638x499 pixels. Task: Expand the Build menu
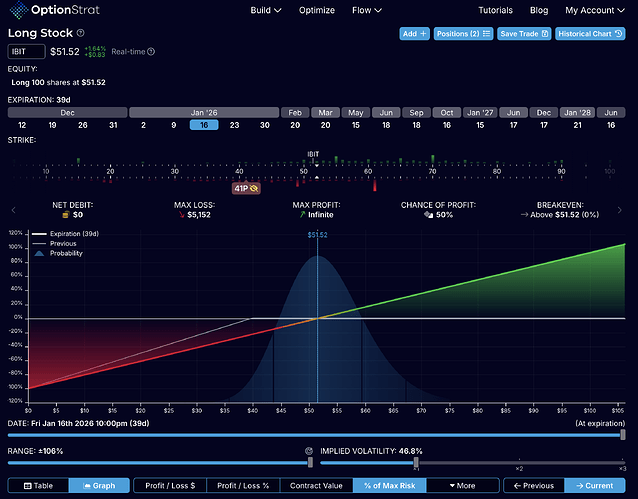point(264,11)
